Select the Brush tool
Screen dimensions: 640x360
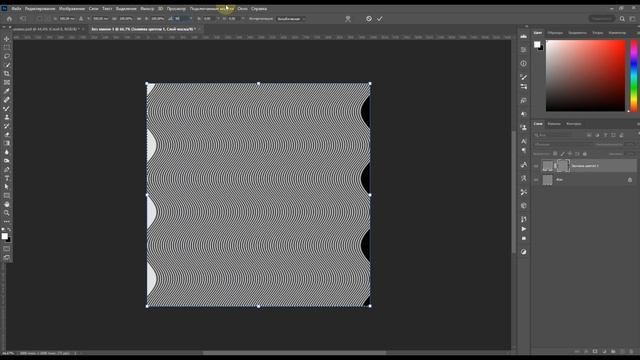point(7,109)
